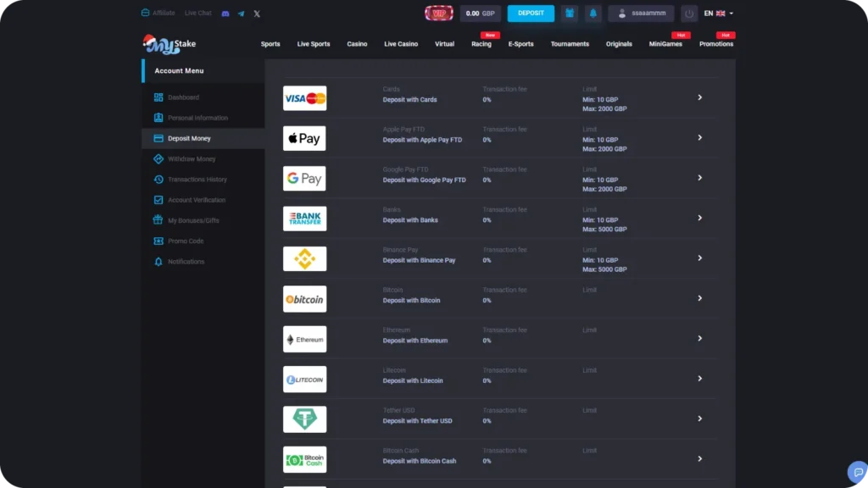
Task: Click the Deposit with Tether USD label
Action: (x=417, y=420)
